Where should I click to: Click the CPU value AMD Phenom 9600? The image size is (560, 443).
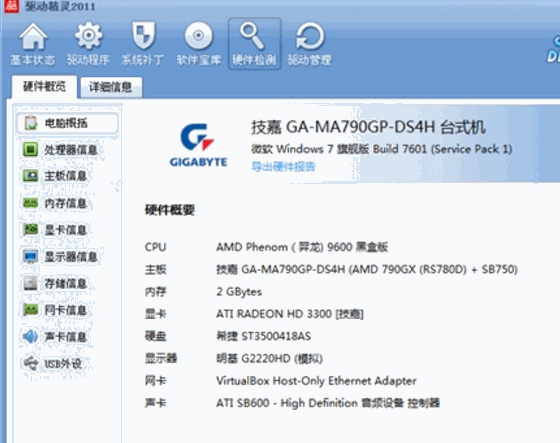(302, 247)
